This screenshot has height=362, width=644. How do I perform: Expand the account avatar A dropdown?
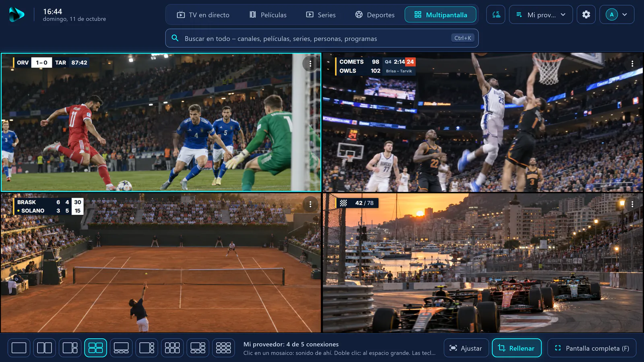[x=617, y=14]
